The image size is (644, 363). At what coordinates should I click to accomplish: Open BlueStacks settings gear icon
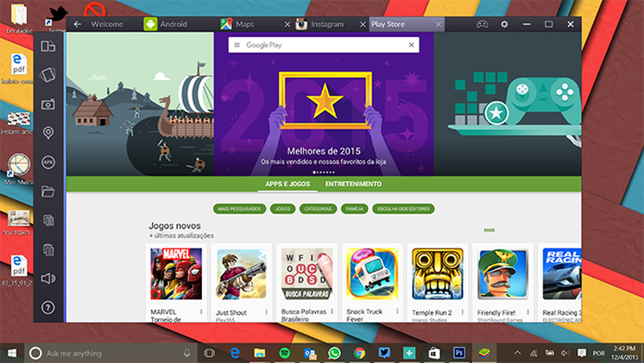tap(505, 24)
